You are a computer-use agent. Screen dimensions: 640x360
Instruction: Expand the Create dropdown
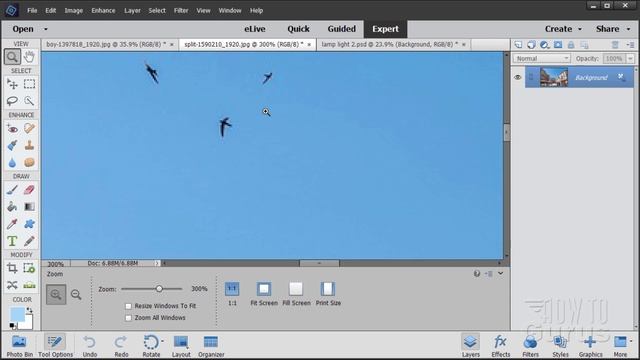pyautogui.click(x=580, y=29)
